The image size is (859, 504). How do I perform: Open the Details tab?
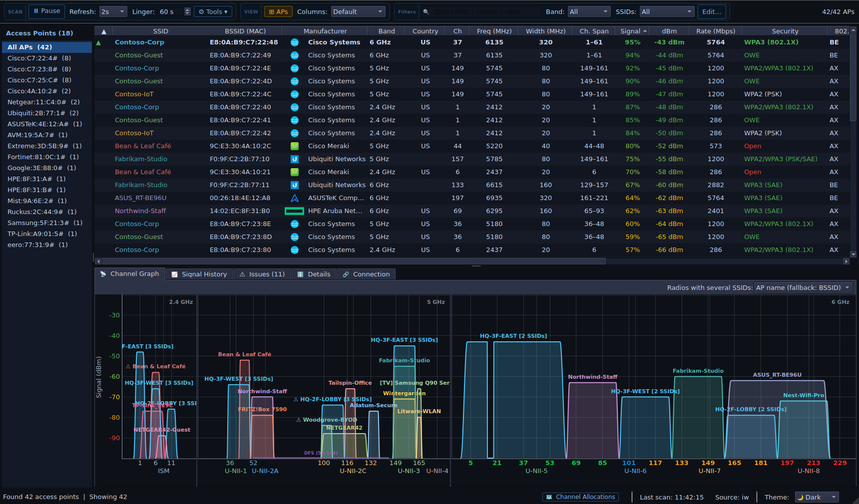click(314, 274)
